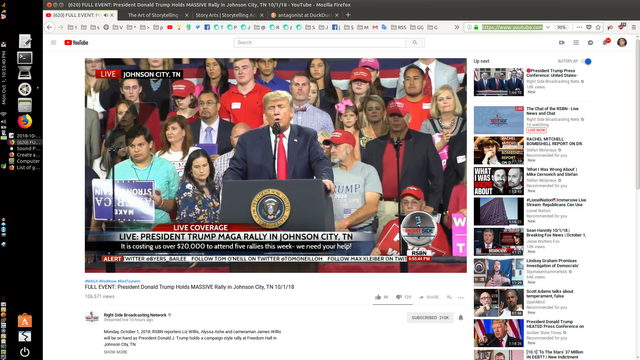Toggle the SUBSCRIBED 310K button
The width and height of the screenshot is (640, 360).
pyautogui.click(x=430, y=318)
